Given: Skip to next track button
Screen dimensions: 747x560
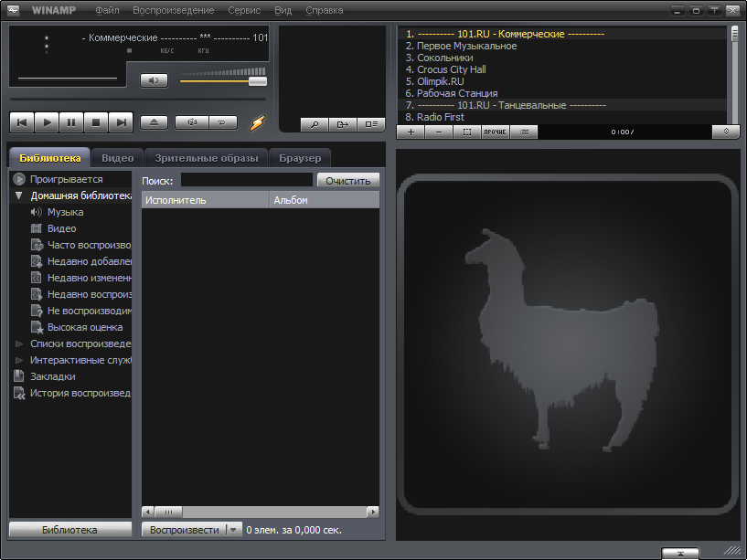Looking at the screenshot, I should [x=121, y=122].
